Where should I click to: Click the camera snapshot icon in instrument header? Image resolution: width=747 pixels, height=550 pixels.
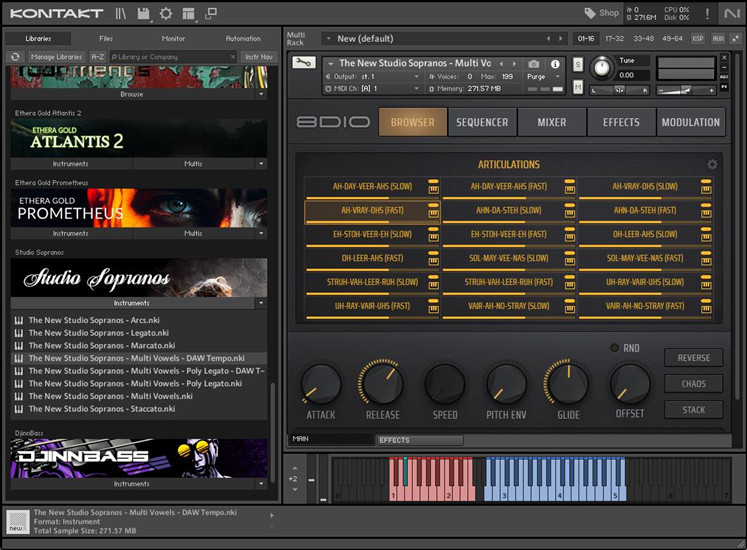click(x=534, y=64)
